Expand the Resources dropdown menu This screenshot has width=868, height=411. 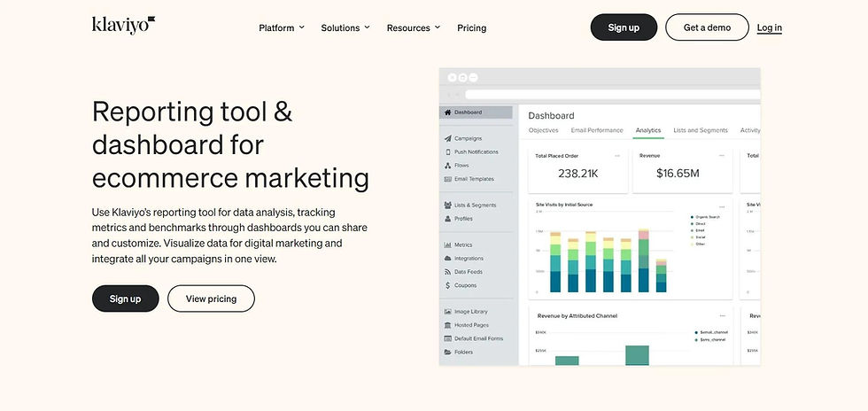pos(414,27)
